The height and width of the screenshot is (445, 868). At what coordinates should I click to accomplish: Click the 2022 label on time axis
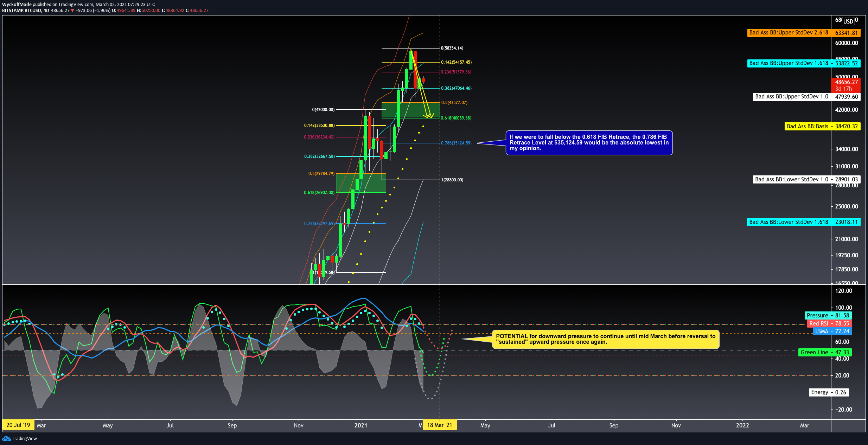(x=742, y=425)
